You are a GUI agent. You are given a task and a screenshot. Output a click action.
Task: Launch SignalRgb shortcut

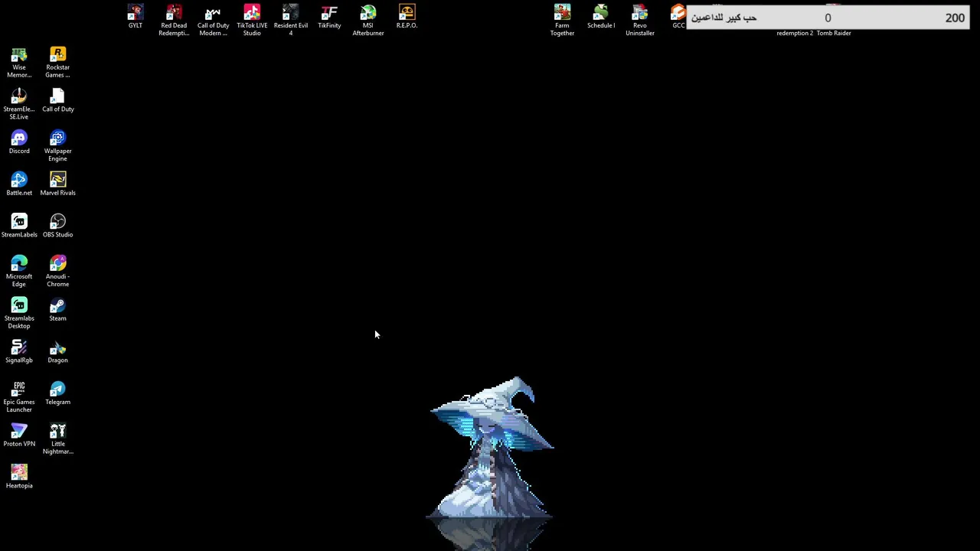click(19, 352)
